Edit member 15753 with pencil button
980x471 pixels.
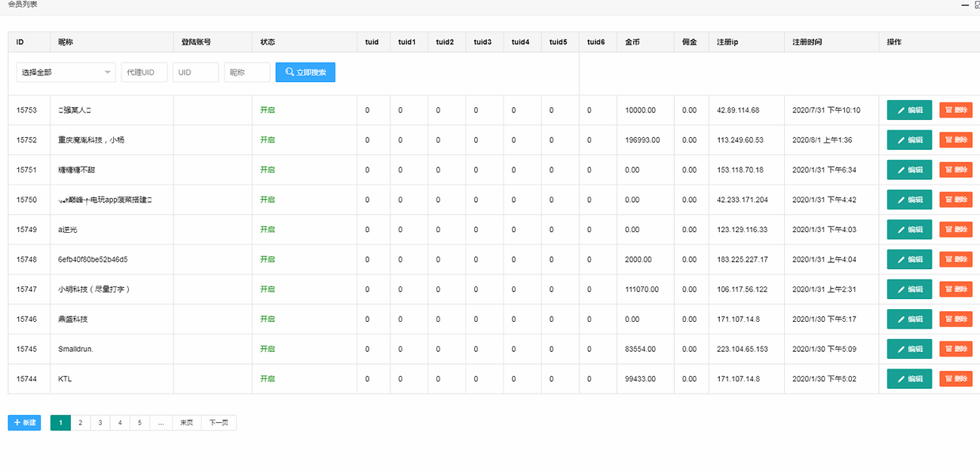(x=909, y=110)
